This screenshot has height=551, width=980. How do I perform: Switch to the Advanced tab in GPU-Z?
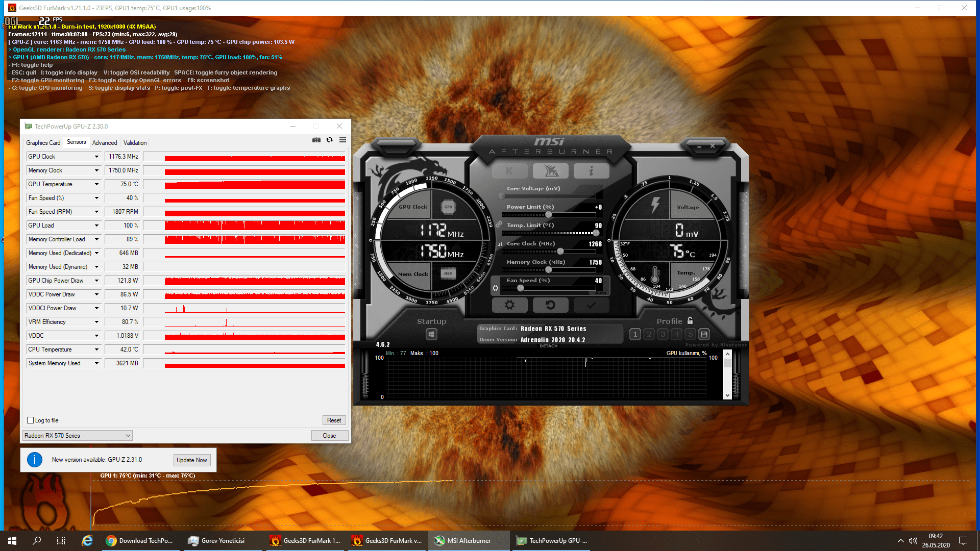click(105, 143)
